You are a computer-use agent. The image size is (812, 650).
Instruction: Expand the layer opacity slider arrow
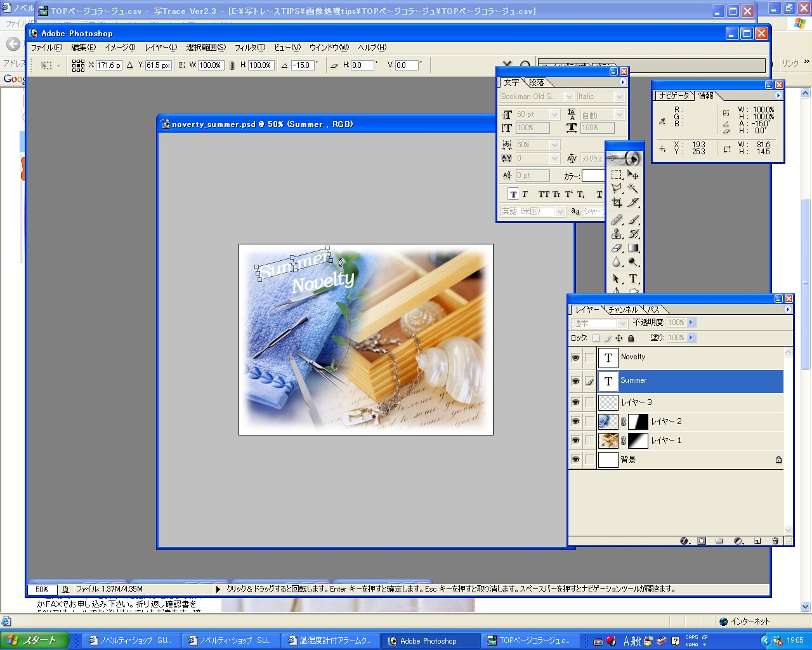tap(691, 322)
